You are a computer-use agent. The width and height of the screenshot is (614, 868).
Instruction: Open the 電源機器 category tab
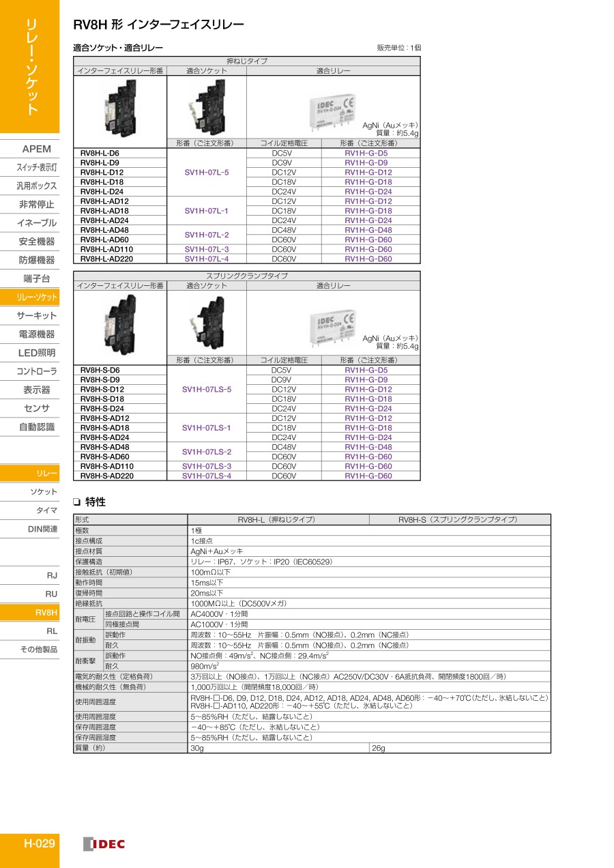tap(36, 334)
